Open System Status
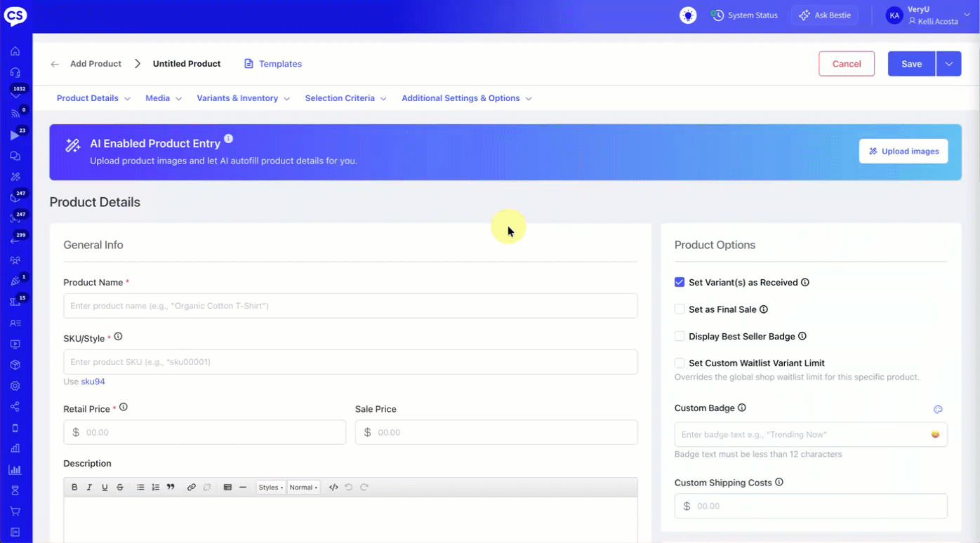Screen dimensions: 980x543 click(744, 15)
